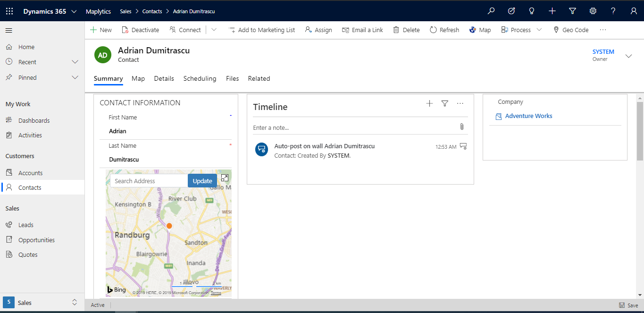This screenshot has height=313, width=644.
Task: Add a timeline record with plus icon
Action: (x=429, y=103)
